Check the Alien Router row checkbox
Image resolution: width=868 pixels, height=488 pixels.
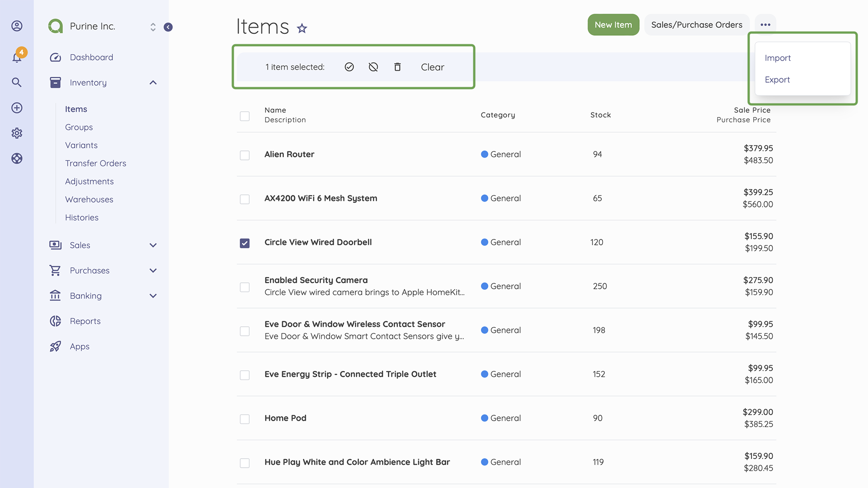click(x=245, y=155)
